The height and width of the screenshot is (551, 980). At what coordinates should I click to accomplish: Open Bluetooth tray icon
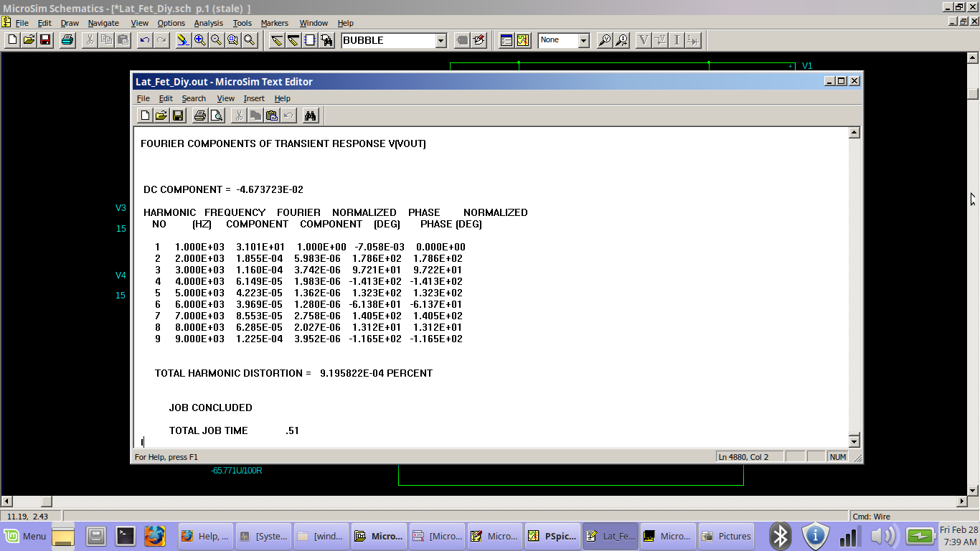point(780,536)
